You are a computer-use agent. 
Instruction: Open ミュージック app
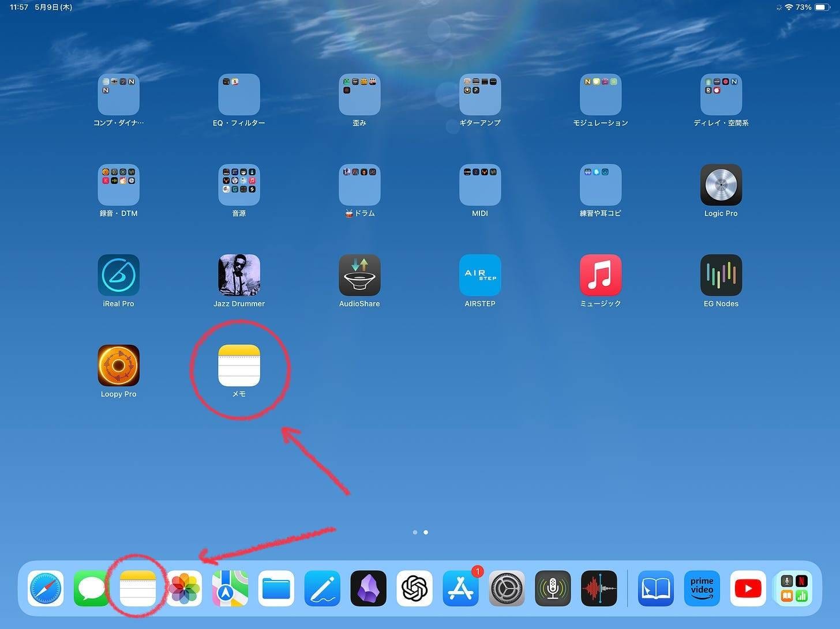[x=601, y=275]
